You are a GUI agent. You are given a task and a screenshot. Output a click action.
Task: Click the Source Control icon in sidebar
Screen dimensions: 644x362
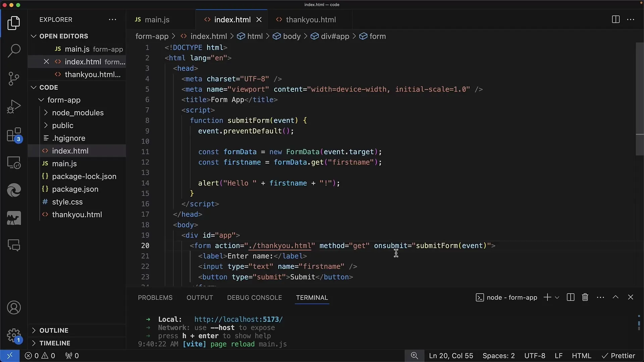(14, 78)
